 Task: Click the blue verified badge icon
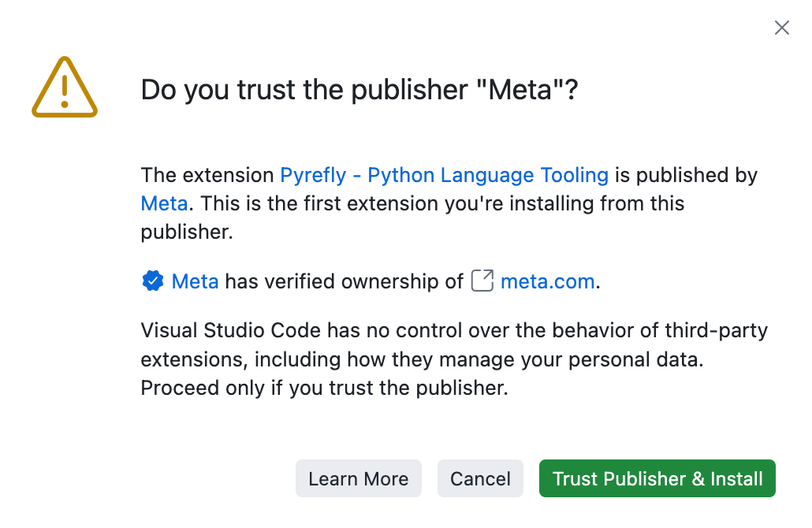pos(152,281)
